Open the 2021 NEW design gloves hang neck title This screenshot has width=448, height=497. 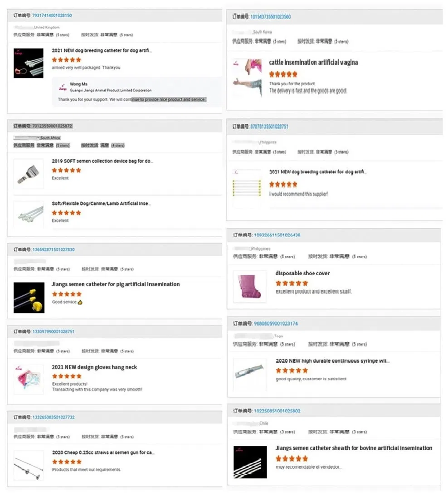pos(94,367)
